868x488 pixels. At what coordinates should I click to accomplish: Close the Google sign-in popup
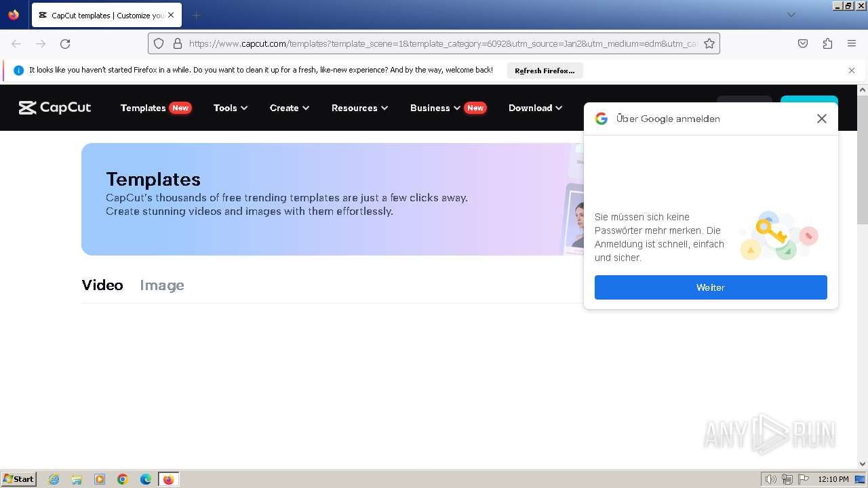point(822,119)
